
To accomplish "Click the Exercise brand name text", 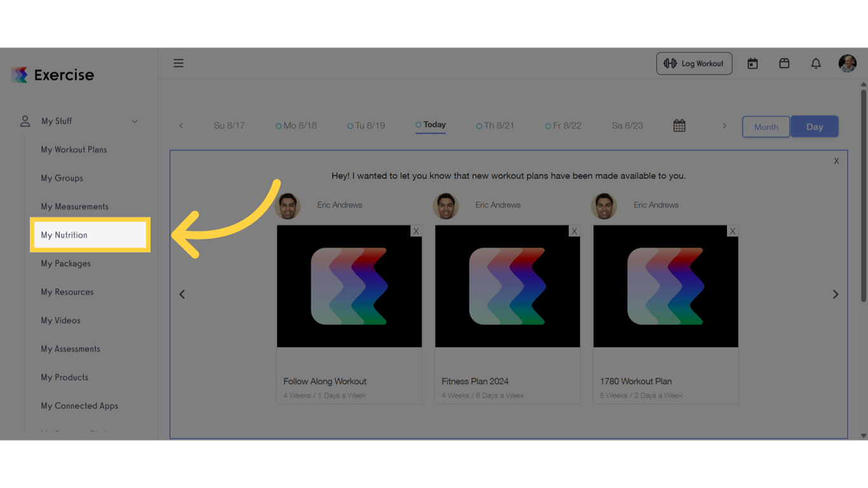I will [x=64, y=75].
